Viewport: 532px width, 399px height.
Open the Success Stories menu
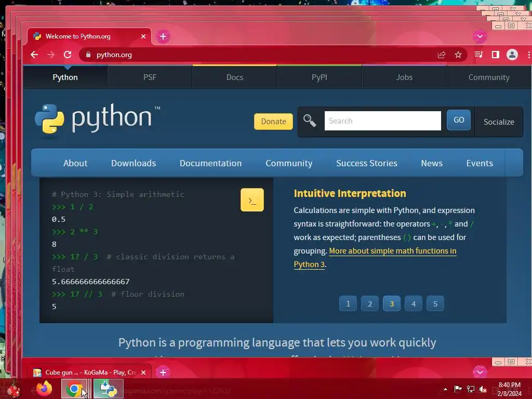pyautogui.click(x=366, y=163)
